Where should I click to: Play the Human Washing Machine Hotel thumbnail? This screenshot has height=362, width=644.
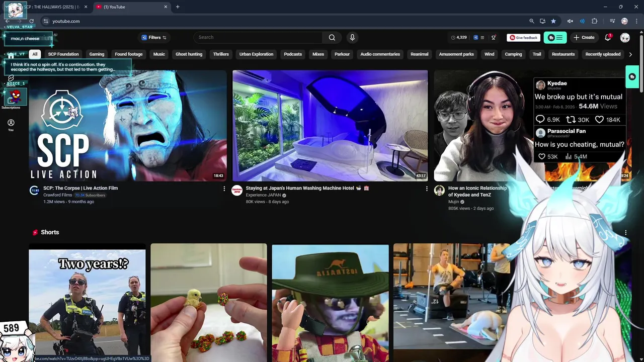(330, 126)
